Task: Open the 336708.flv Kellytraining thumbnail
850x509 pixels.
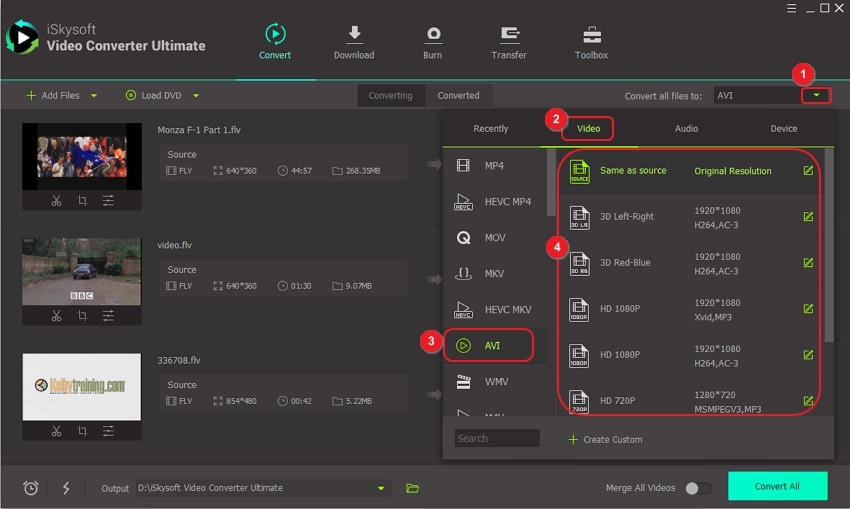Action: pos(81,387)
